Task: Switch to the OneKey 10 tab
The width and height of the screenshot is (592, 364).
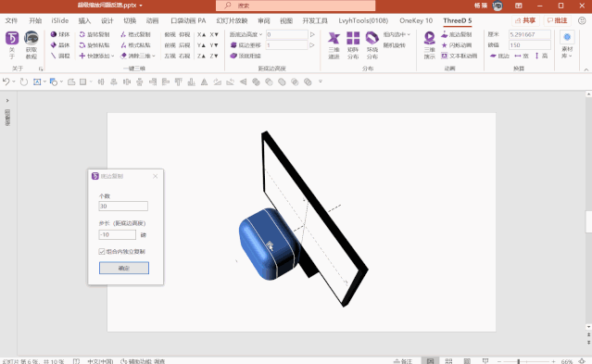Action: click(x=416, y=20)
